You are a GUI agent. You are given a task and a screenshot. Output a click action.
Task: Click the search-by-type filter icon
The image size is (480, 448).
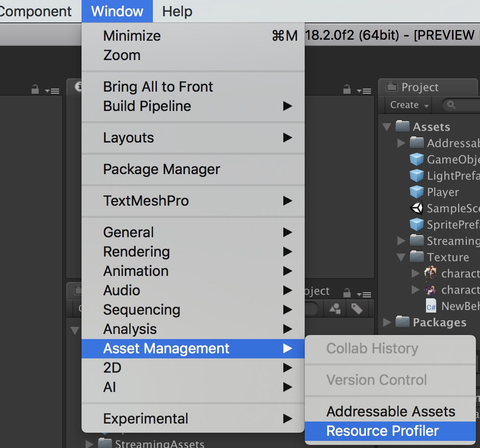[x=335, y=309]
